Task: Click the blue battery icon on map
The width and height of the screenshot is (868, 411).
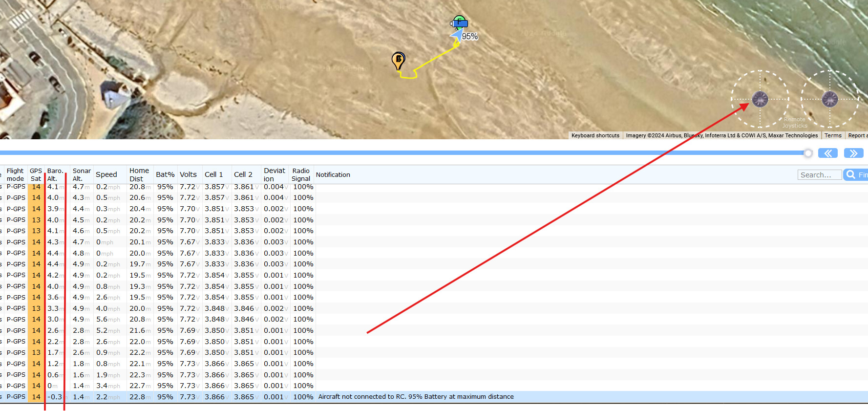Action: [x=460, y=22]
